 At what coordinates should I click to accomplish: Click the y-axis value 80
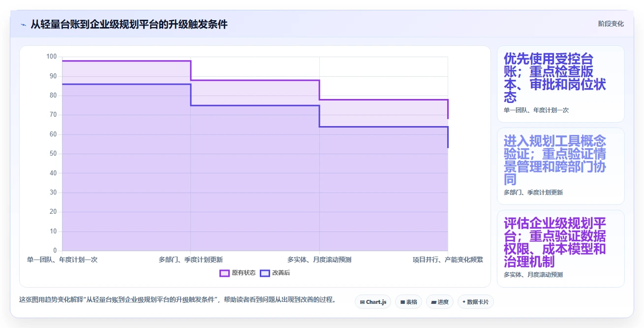click(x=53, y=96)
